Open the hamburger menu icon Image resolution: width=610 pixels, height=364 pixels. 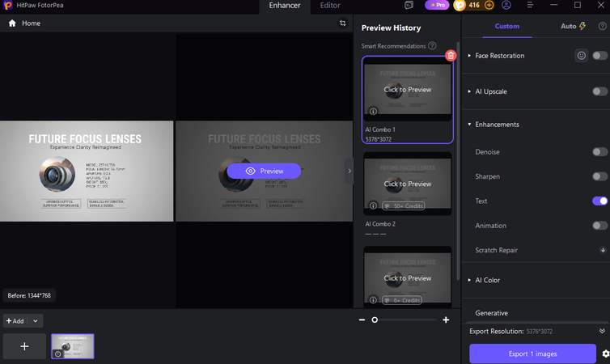point(530,5)
